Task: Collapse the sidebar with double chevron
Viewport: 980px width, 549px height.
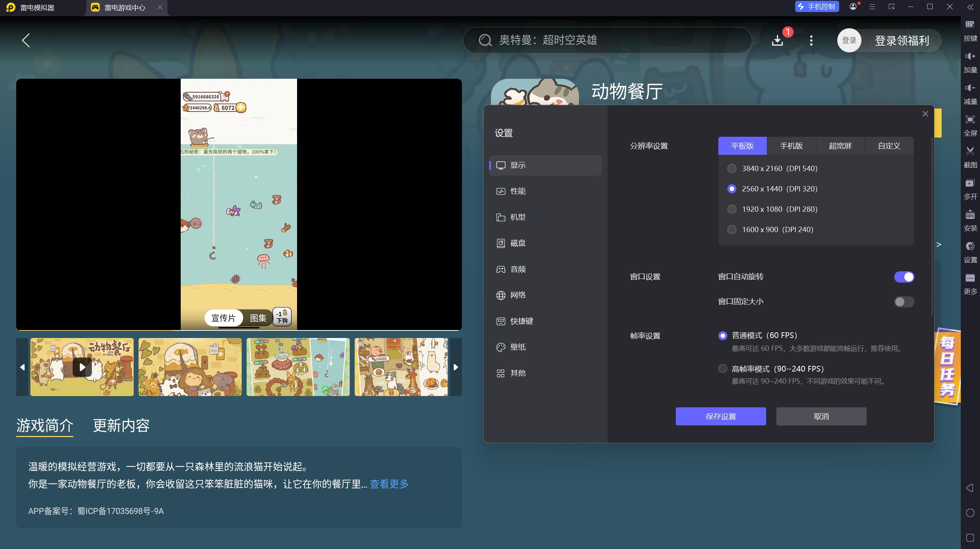Action: point(970,7)
